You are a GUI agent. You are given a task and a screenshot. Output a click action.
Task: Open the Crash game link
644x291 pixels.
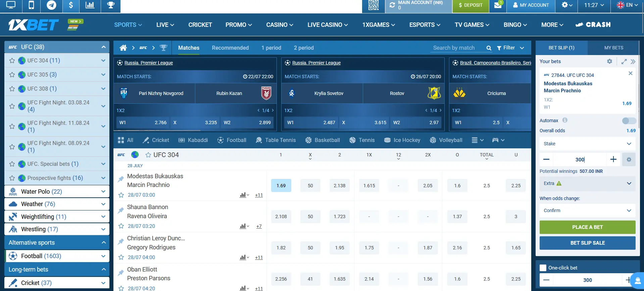click(x=593, y=25)
